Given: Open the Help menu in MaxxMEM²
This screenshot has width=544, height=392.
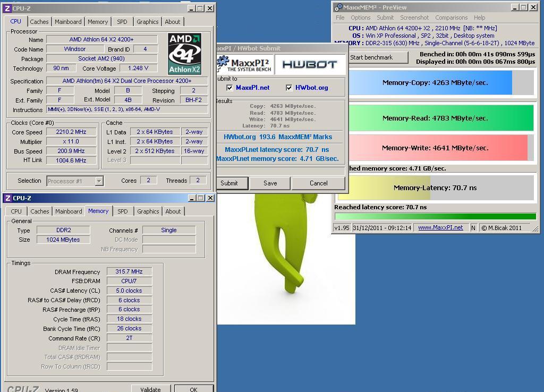Looking at the screenshot, I should pos(480,18).
